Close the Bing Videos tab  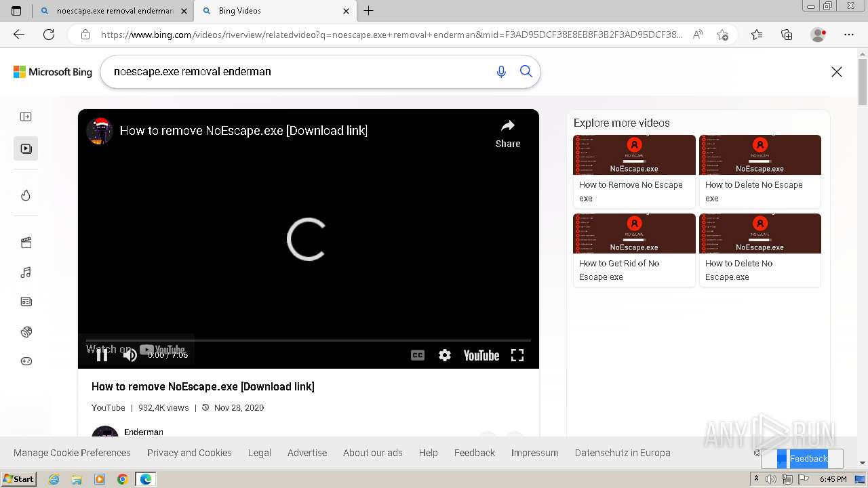tap(347, 11)
